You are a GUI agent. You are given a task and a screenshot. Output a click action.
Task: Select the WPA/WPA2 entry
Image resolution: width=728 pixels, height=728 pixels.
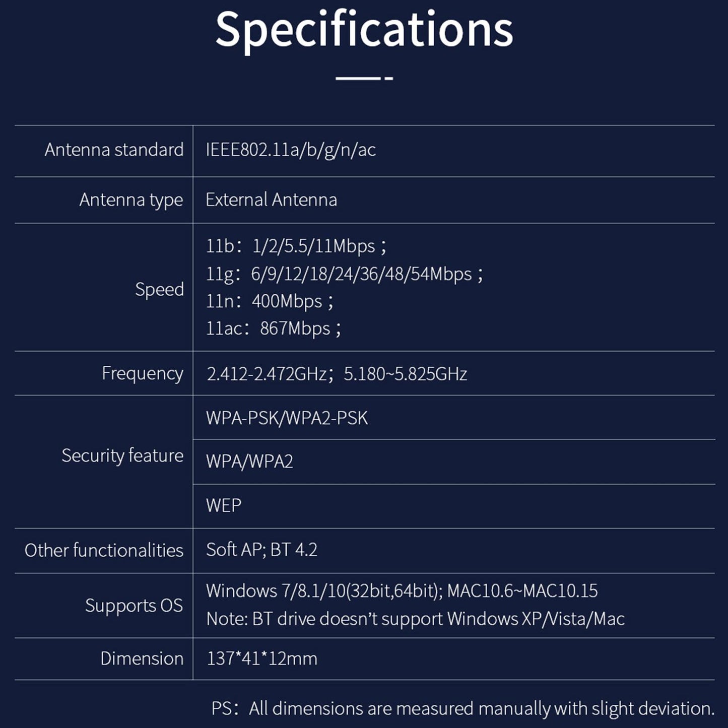pyautogui.click(x=249, y=461)
